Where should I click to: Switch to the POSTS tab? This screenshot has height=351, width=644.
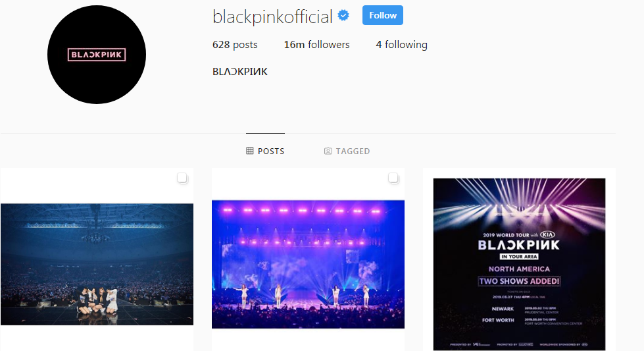(x=265, y=151)
